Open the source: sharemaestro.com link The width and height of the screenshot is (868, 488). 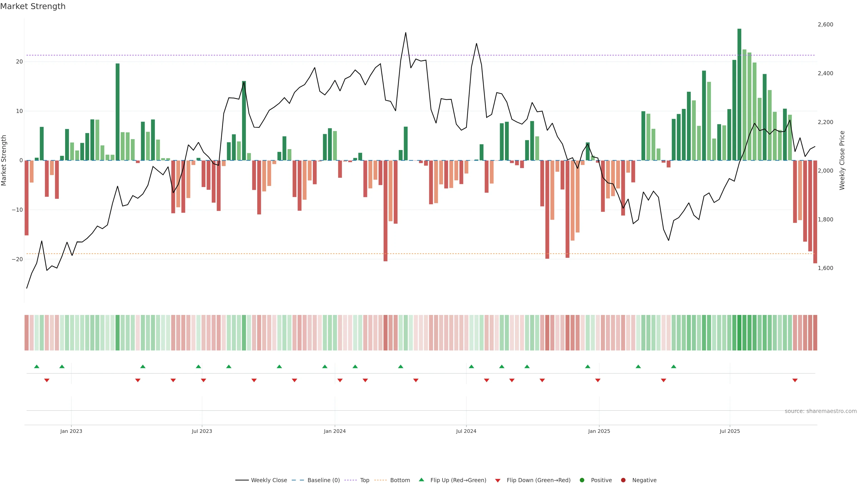(821, 411)
